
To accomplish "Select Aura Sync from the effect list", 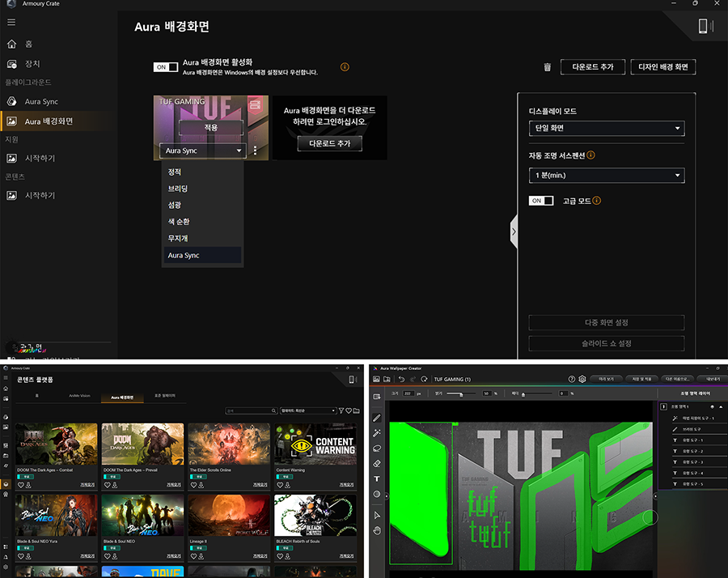I will [202, 255].
